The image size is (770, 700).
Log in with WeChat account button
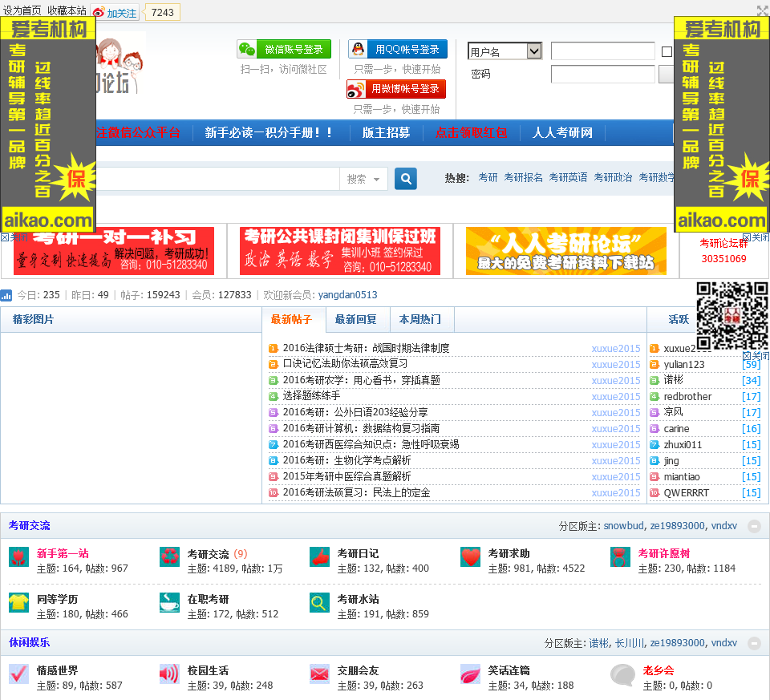coord(284,49)
